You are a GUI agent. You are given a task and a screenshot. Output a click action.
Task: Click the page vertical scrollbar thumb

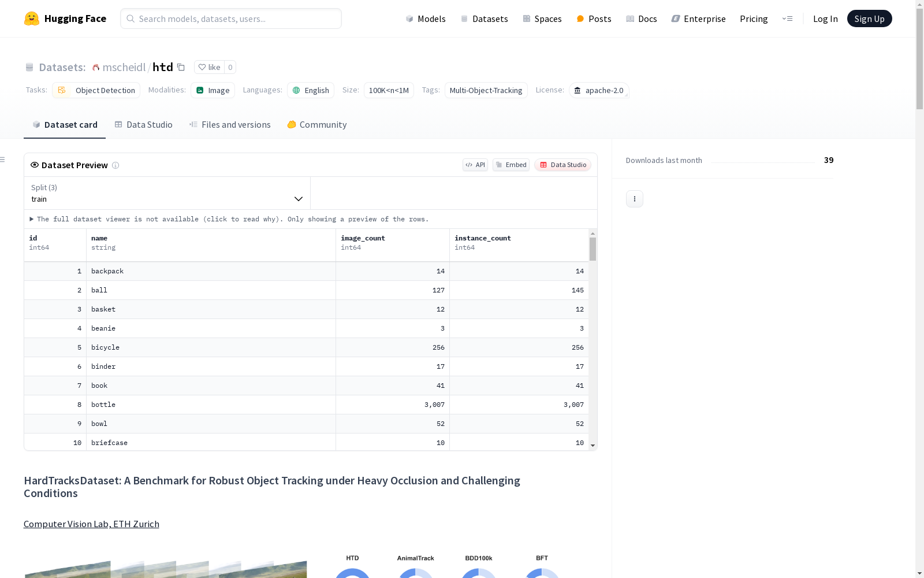point(919,59)
